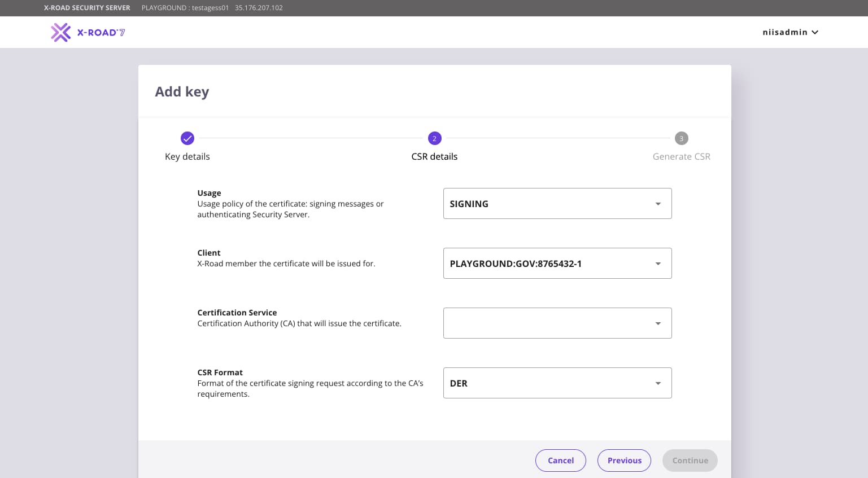Click the Continue button
This screenshot has width=868, height=478.
(x=690, y=461)
